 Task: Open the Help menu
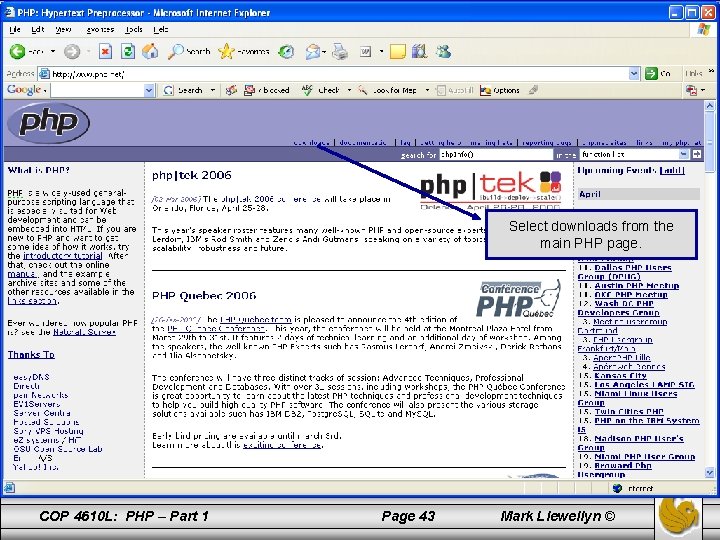tap(161, 29)
